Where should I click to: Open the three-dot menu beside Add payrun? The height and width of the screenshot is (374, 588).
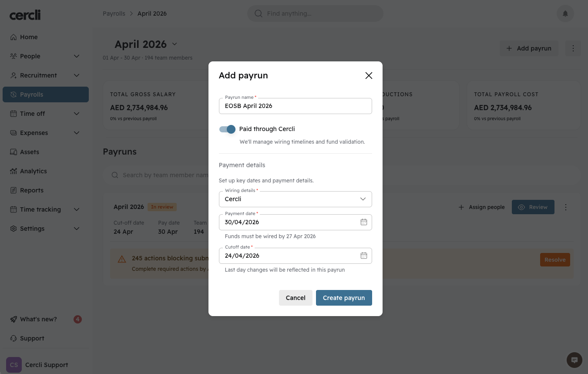(573, 48)
